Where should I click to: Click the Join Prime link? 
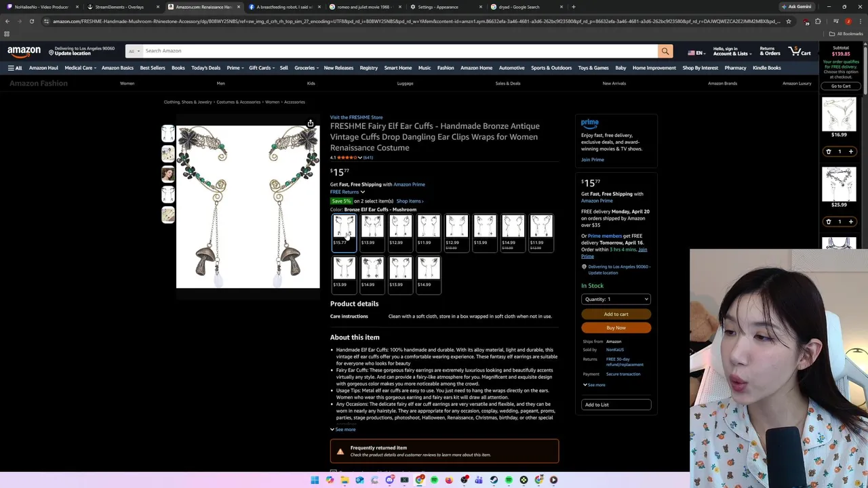point(592,160)
